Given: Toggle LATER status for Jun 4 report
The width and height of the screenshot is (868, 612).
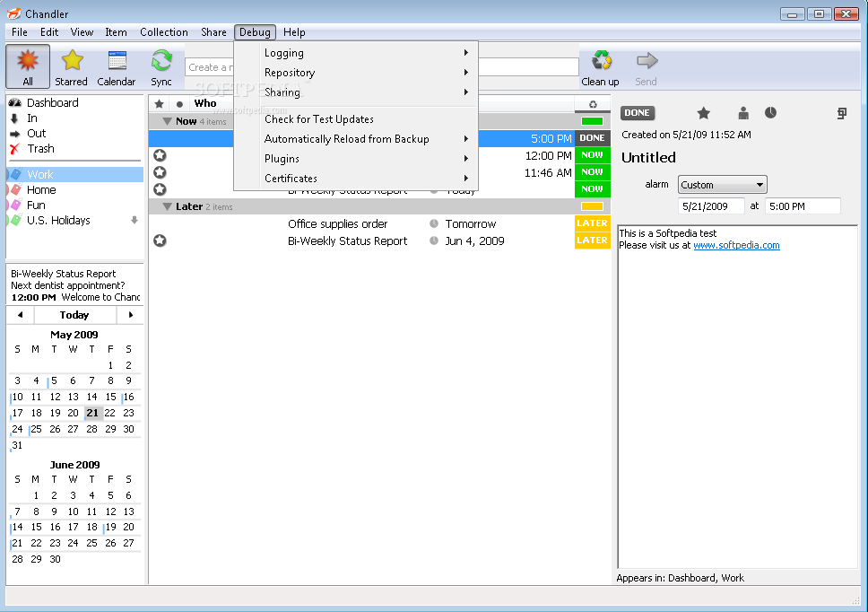Looking at the screenshot, I should point(593,240).
